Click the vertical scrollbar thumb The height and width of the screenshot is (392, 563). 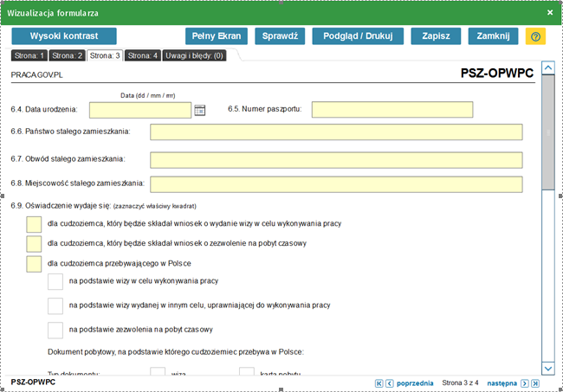[548, 132]
